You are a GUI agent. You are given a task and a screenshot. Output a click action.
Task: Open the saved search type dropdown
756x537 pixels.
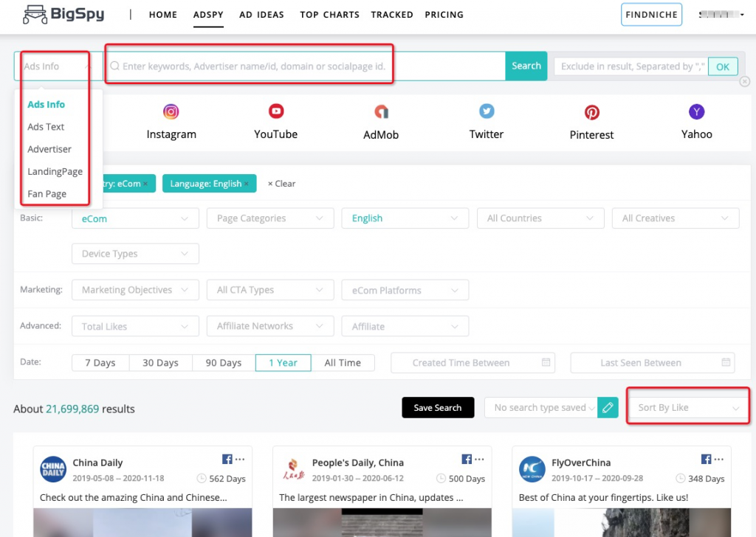[541, 407]
